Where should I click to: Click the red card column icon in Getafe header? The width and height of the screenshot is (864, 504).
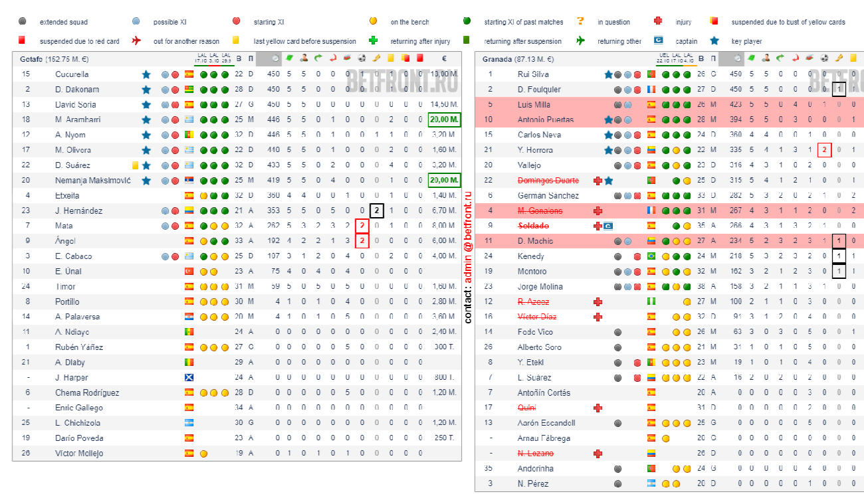(x=420, y=58)
